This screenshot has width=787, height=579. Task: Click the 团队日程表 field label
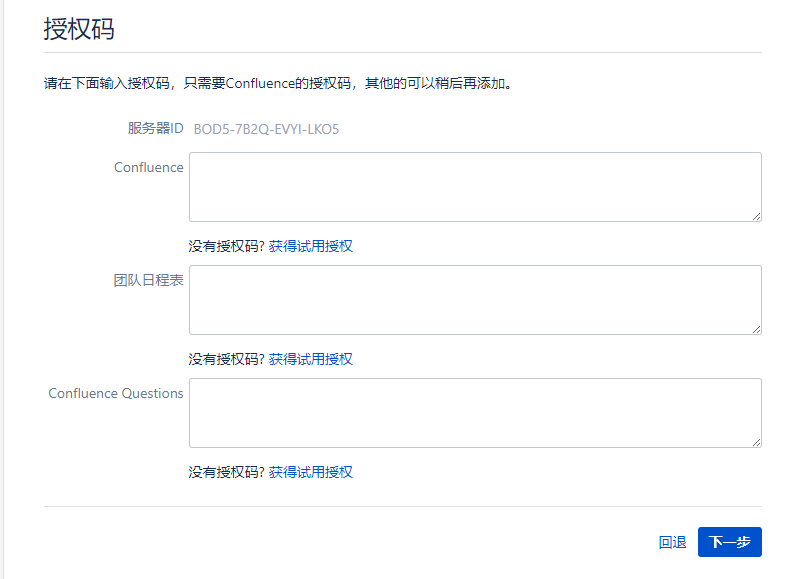pos(149,280)
